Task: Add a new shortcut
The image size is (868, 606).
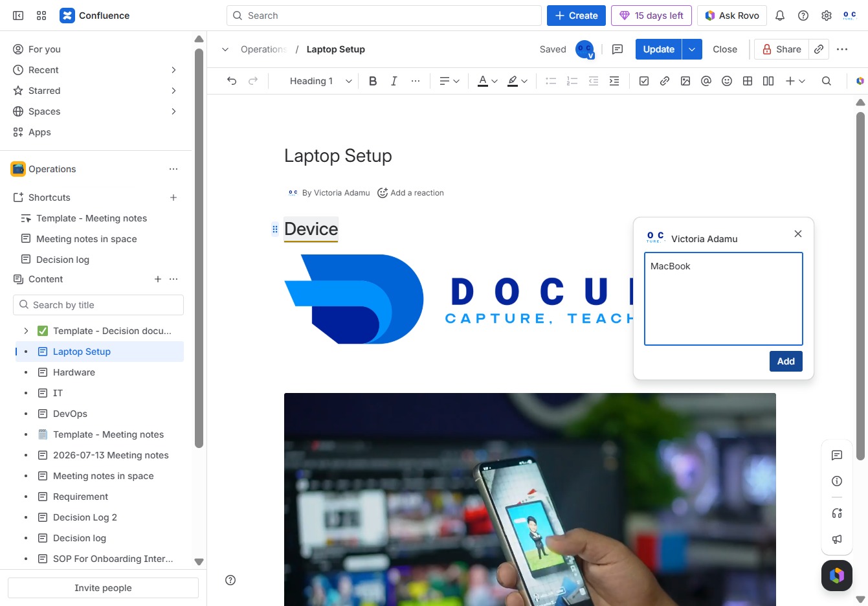Action: tap(173, 197)
